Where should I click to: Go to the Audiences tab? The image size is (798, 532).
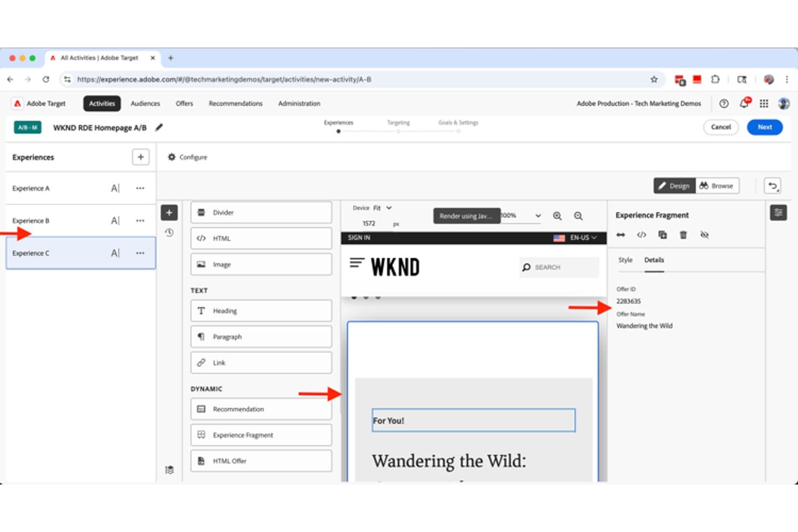pos(145,103)
